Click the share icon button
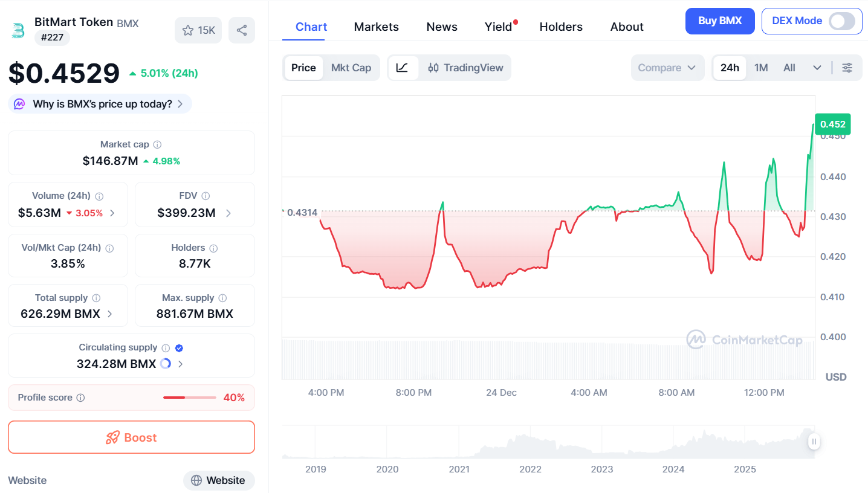This screenshot has height=493, width=868. click(x=242, y=30)
